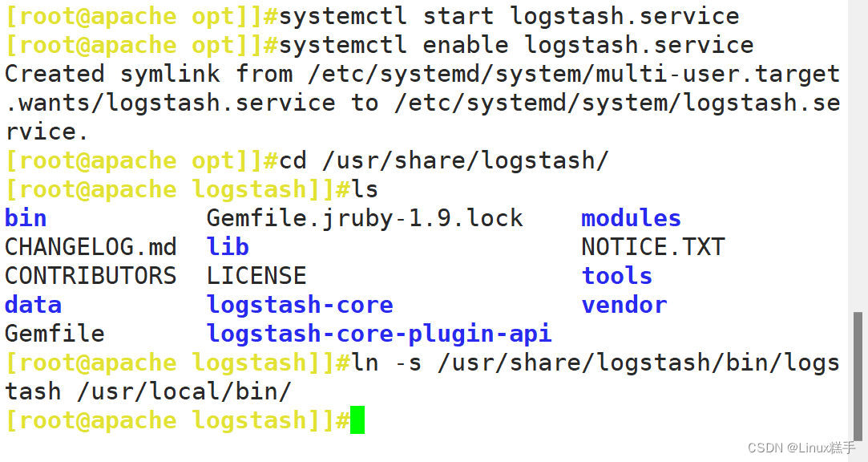Viewport: 868px width, 462px height.
Task: Click the 'cd /usr/share/logstash/' command
Action: [444, 160]
